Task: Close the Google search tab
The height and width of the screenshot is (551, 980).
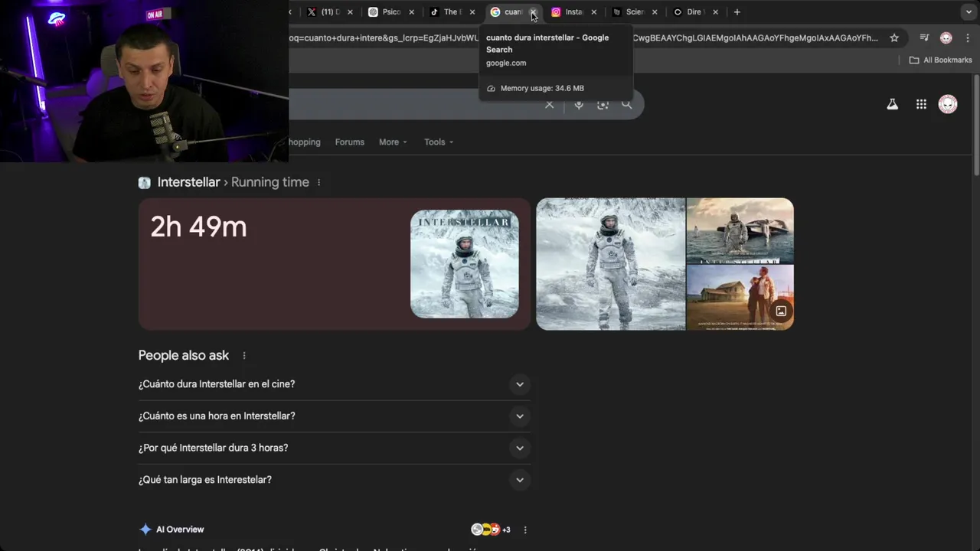Action: click(x=533, y=11)
